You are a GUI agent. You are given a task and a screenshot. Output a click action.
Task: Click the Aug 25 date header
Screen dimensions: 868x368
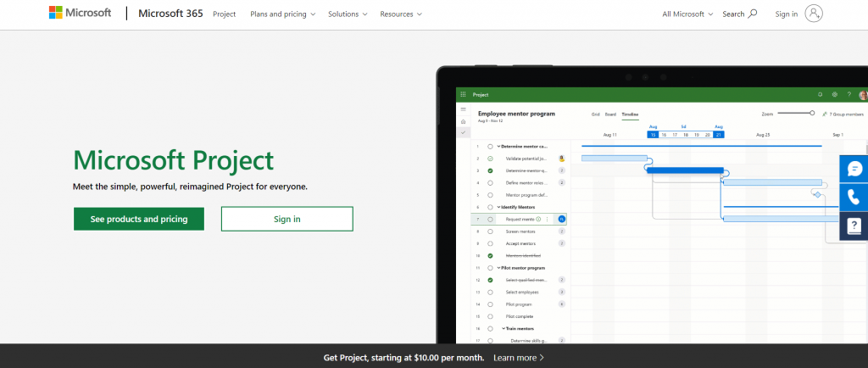click(764, 135)
